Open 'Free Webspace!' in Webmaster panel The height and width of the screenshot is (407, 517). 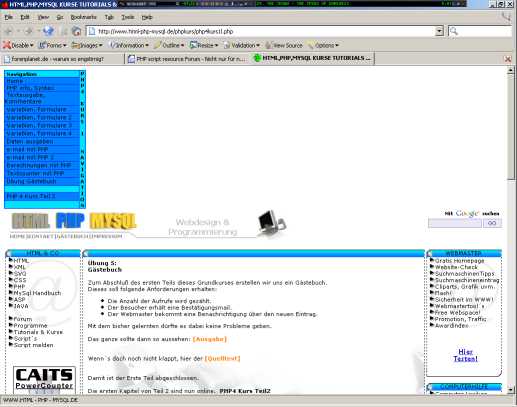[457, 313]
